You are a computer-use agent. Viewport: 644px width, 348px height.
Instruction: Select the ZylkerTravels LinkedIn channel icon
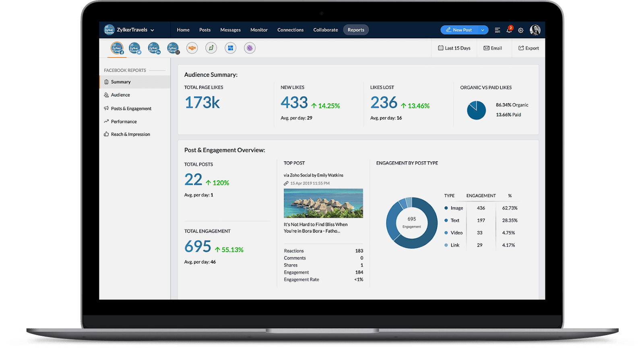pos(154,48)
